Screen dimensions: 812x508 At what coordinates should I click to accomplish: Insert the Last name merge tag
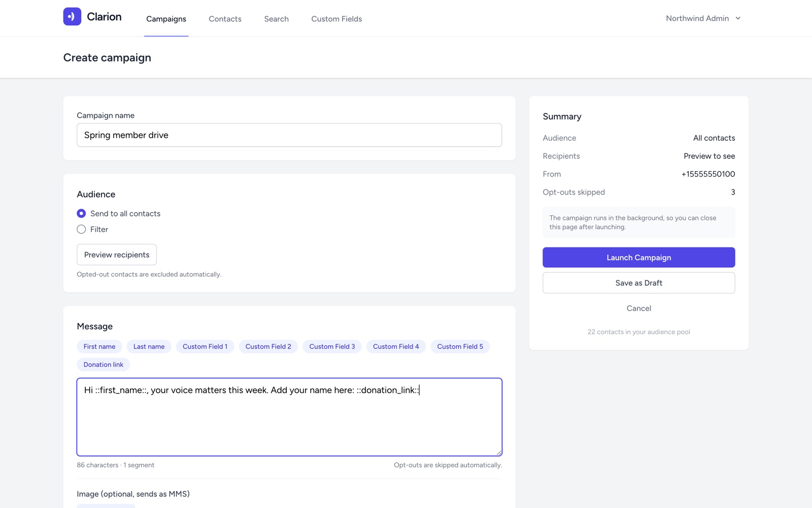click(149, 346)
